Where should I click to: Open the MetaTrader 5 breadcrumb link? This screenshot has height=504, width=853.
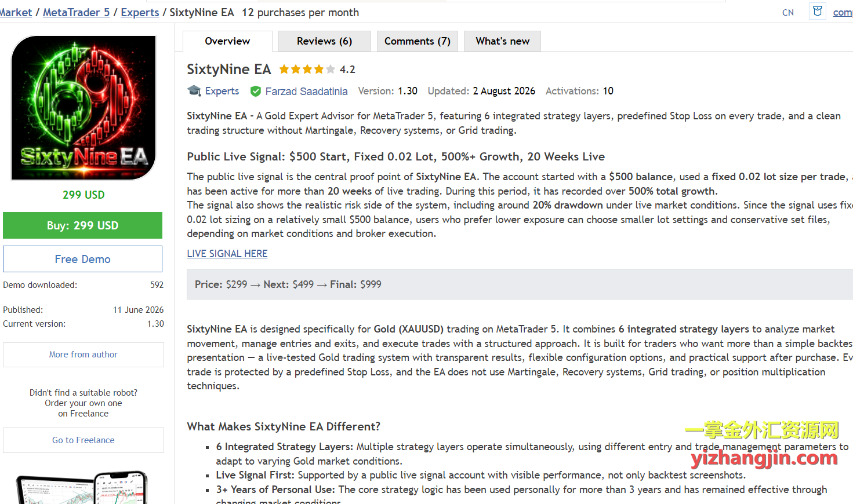(76, 12)
